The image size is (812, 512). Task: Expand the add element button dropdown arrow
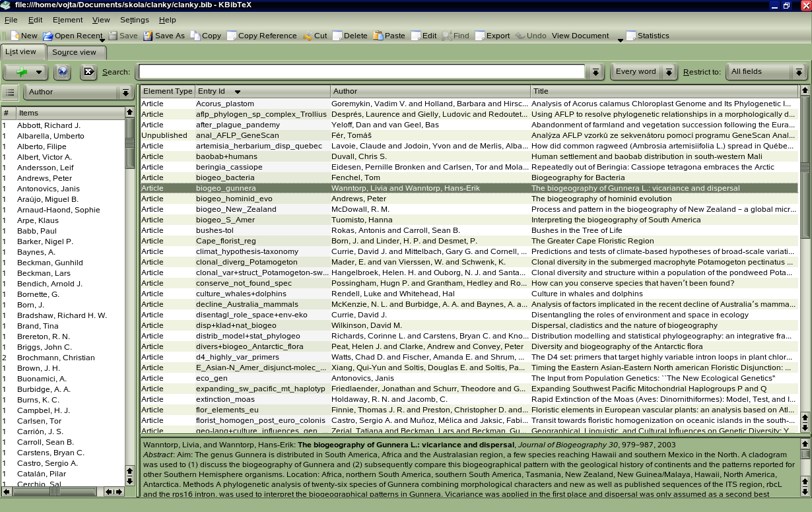click(39, 72)
